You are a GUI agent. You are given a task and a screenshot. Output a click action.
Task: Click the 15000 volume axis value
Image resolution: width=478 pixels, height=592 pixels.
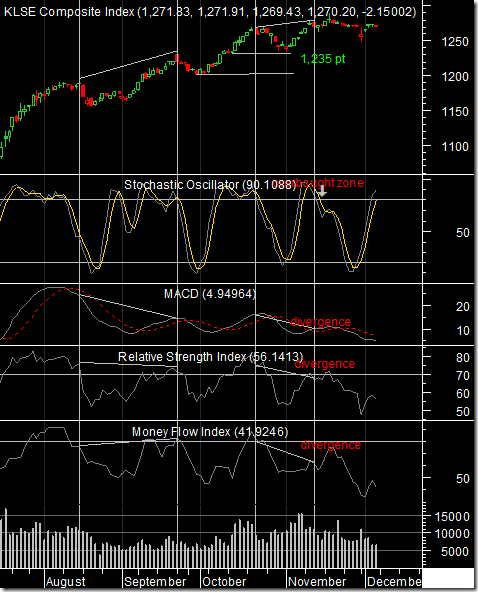tap(452, 516)
